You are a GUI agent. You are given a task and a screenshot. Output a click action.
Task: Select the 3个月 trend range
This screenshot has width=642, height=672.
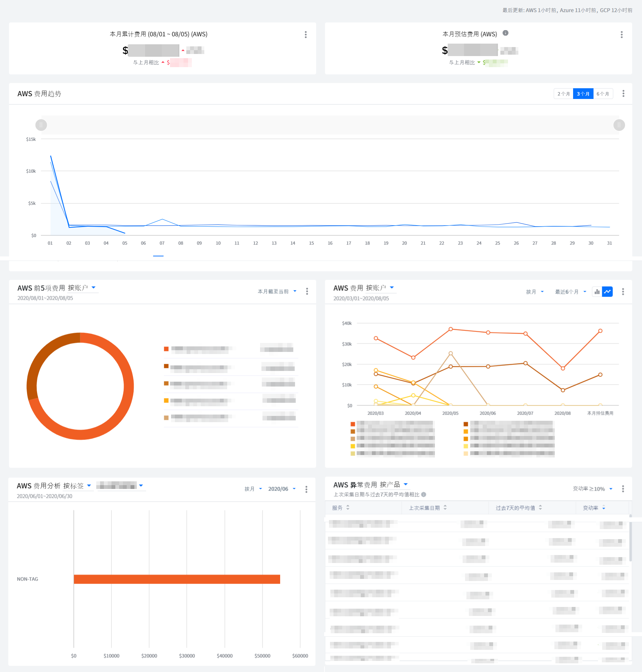583,94
